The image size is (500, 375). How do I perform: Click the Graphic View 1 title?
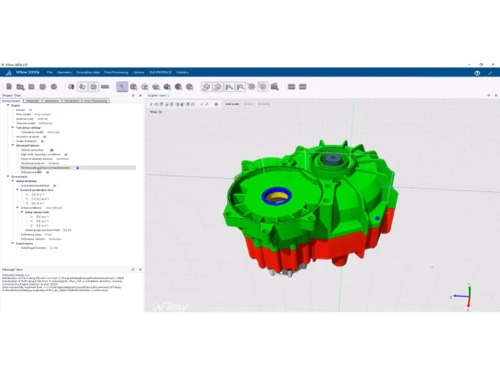[158, 95]
